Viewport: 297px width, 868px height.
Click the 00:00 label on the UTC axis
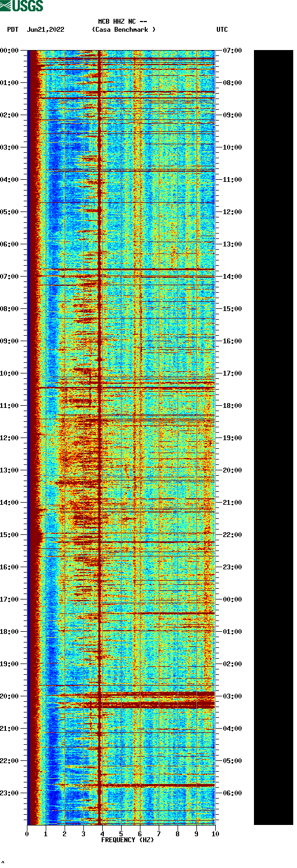[232, 599]
